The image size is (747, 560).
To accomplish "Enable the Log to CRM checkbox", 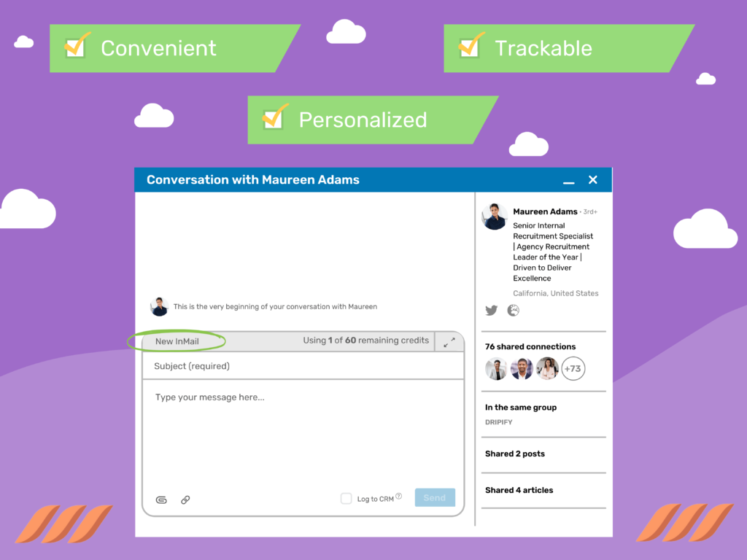I will point(346,498).
